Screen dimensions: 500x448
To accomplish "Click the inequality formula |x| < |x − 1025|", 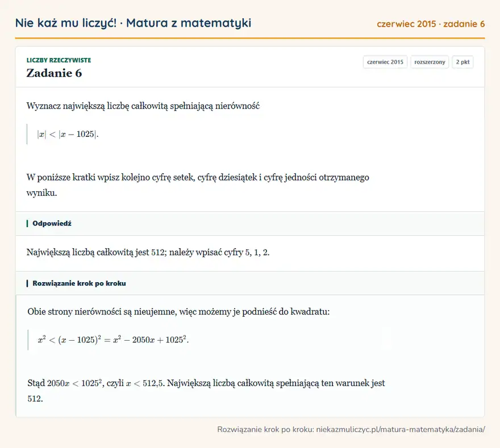I will click(68, 134).
